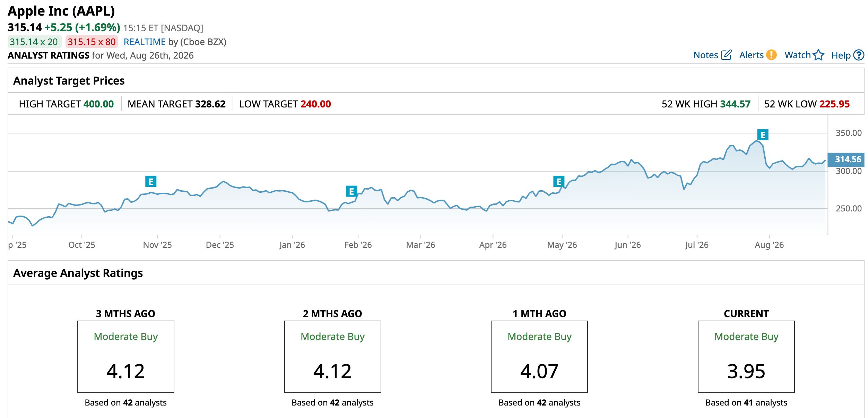This screenshot has width=868, height=418.
Task: Click the 15:15 ET [NASDAQ] timestamp
Action: (163, 28)
